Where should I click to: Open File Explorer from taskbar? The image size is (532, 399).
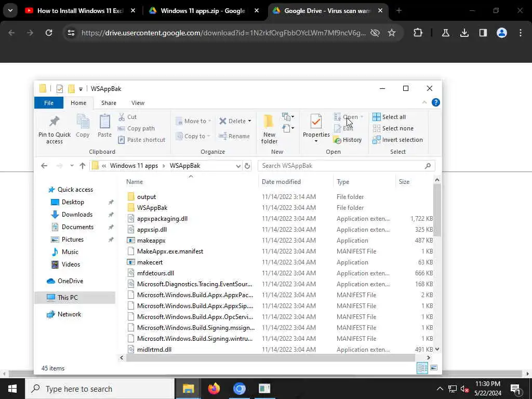click(188, 389)
